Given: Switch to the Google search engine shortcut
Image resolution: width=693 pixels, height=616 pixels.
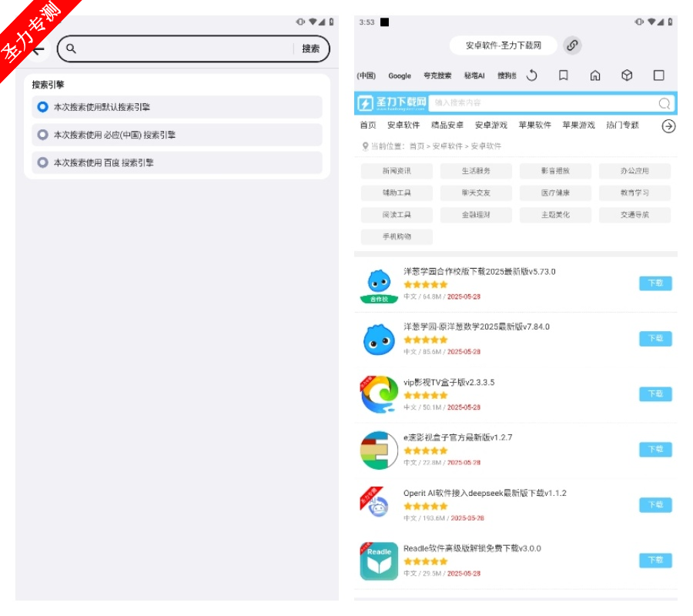Looking at the screenshot, I should [400, 75].
